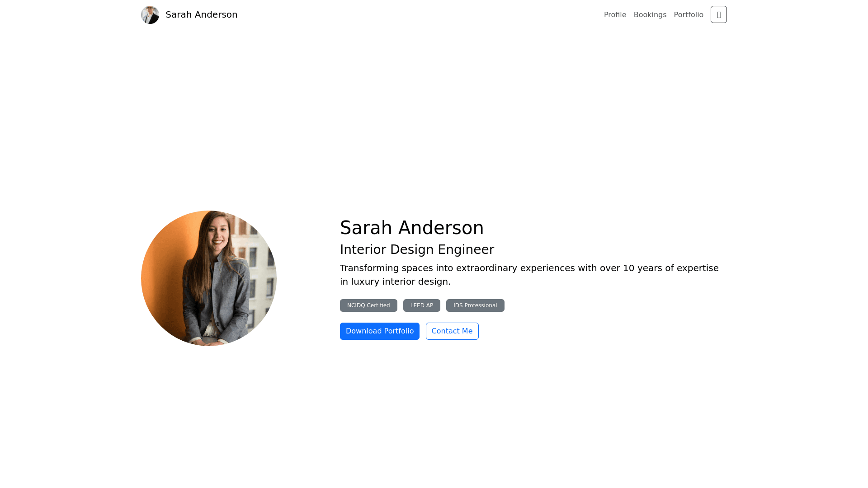
Task: Click the Sarah Anderson brand text in navbar
Action: coord(201,15)
